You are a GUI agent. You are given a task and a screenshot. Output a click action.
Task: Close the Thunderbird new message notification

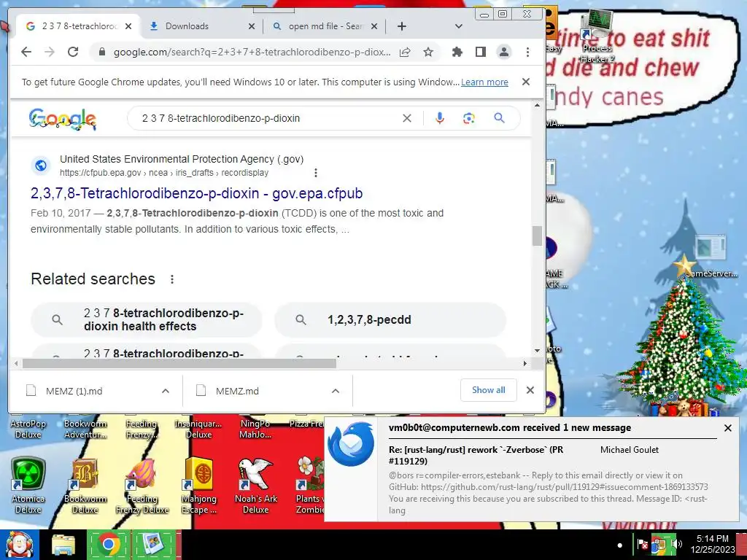(x=728, y=428)
